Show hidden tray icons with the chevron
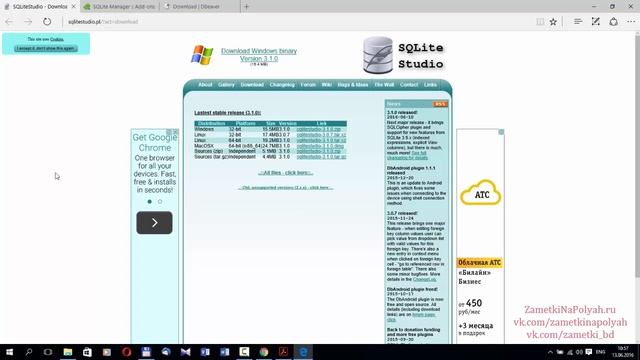This screenshot has width=640, height=360. pos(550,352)
